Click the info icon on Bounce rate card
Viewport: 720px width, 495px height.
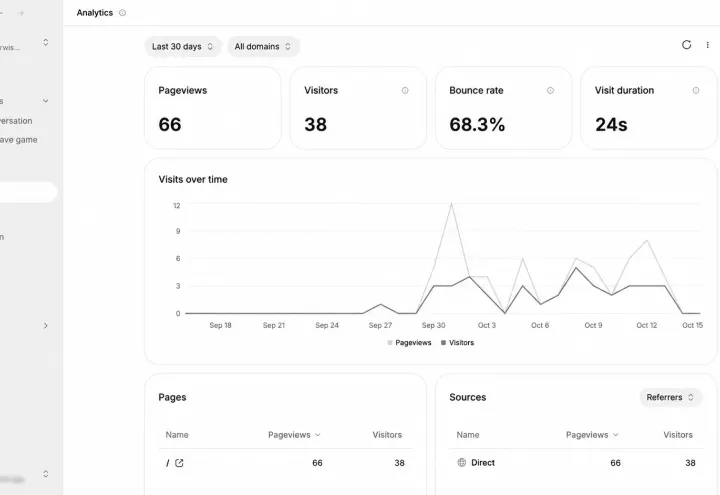coord(550,90)
